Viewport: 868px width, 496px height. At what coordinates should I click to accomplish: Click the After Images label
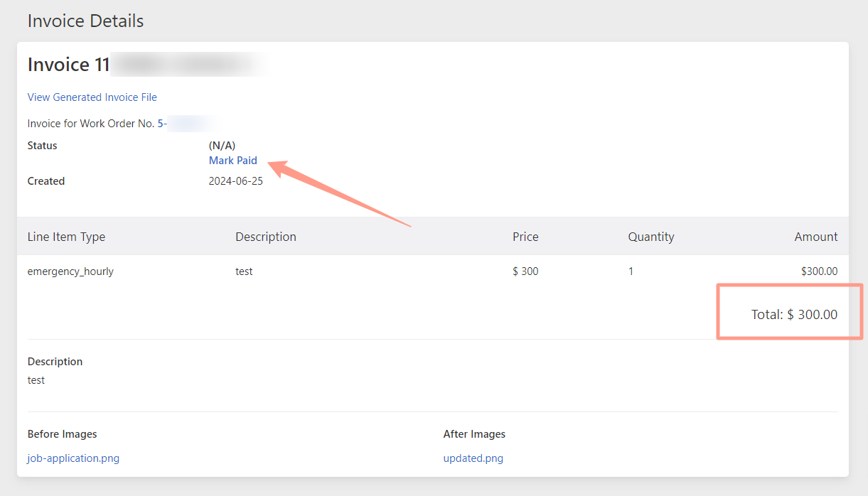click(474, 434)
